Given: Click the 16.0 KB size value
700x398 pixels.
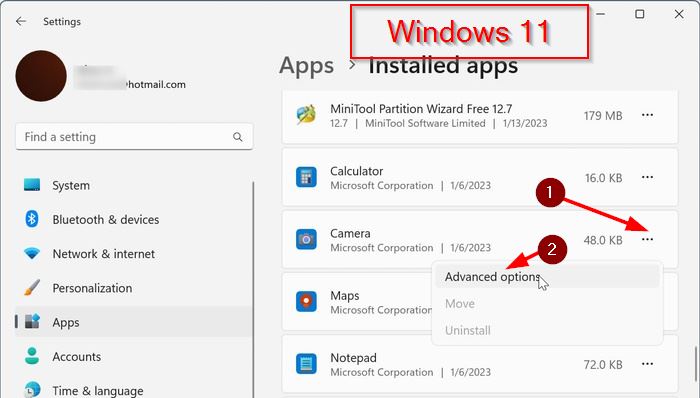Looking at the screenshot, I should click(x=604, y=178).
